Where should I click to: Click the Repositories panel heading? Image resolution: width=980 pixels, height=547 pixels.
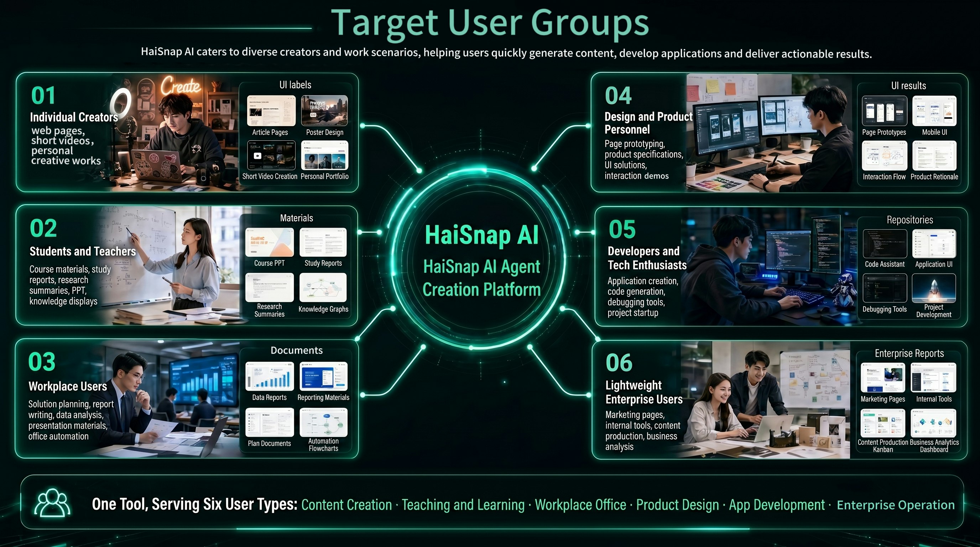click(909, 220)
